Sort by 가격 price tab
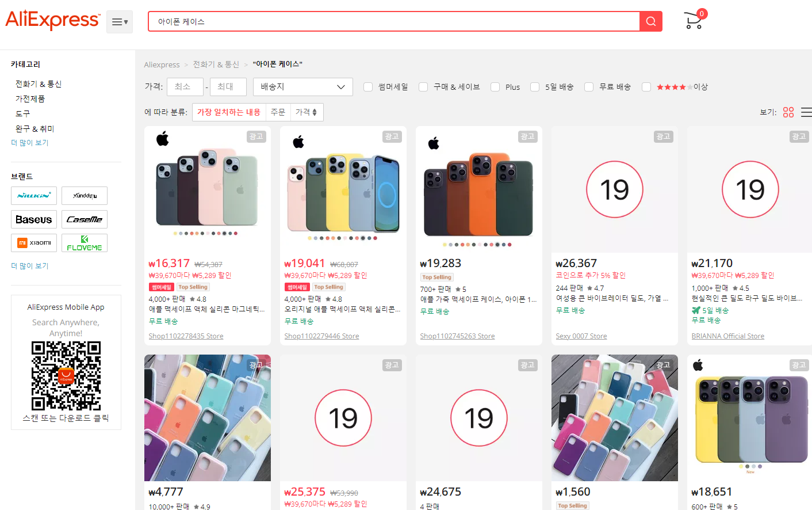 (307, 112)
